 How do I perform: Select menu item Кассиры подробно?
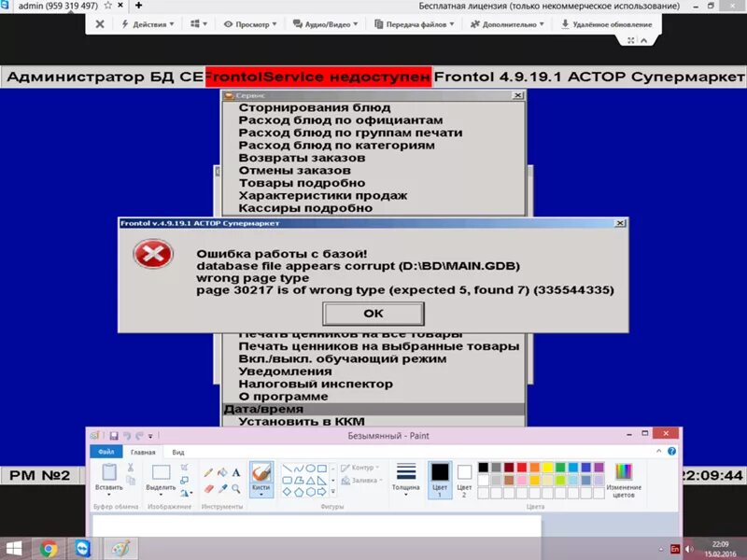coord(305,208)
